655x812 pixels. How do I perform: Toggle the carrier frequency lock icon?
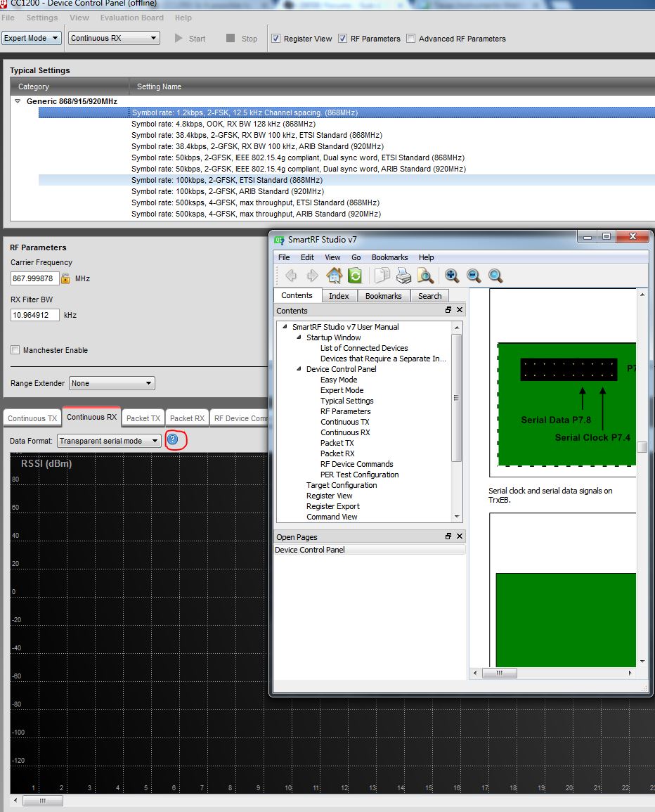(x=66, y=278)
